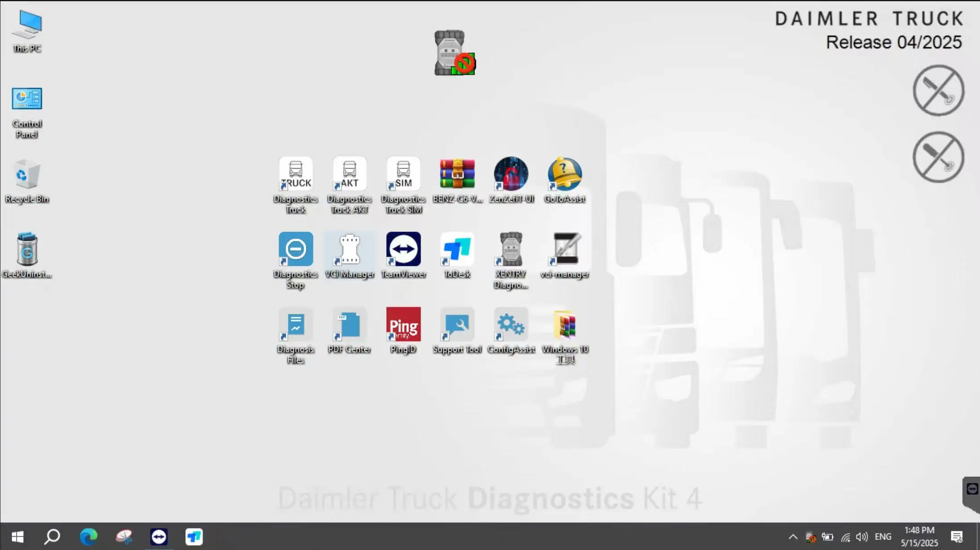Select the BENZ-C6-V archive file
Viewport: 980px width, 550px height.
(x=457, y=180)
